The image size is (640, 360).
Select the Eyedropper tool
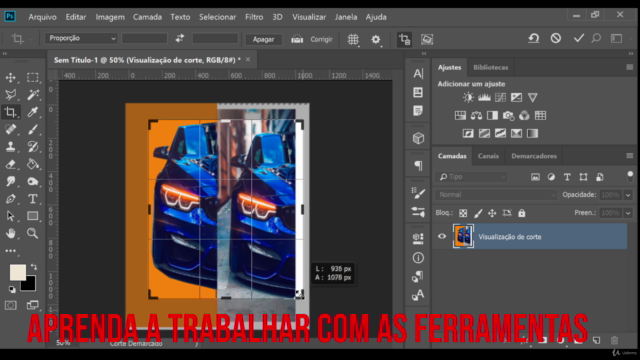coord(33,112)
